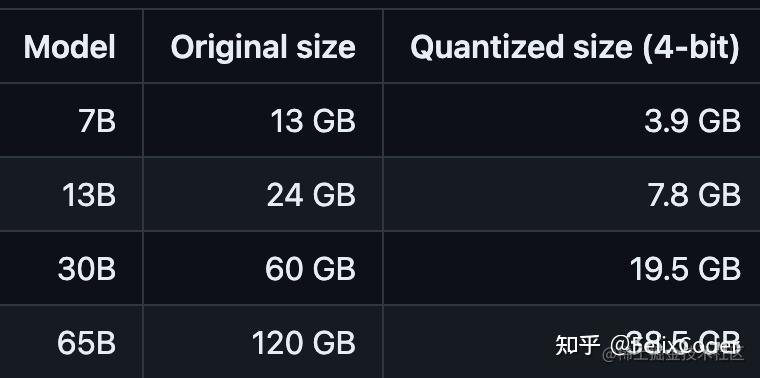Click the 知乎 watermark logo text

coord(578,345)
